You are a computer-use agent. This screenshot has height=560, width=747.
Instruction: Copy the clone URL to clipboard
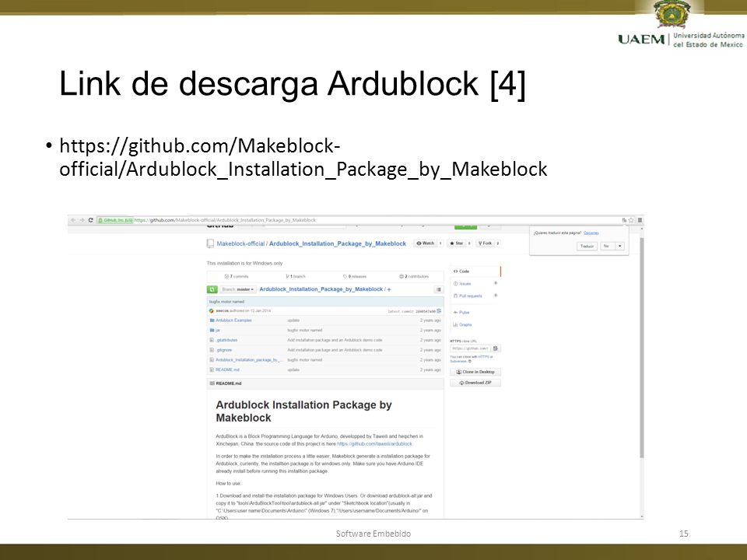[496, 348]
